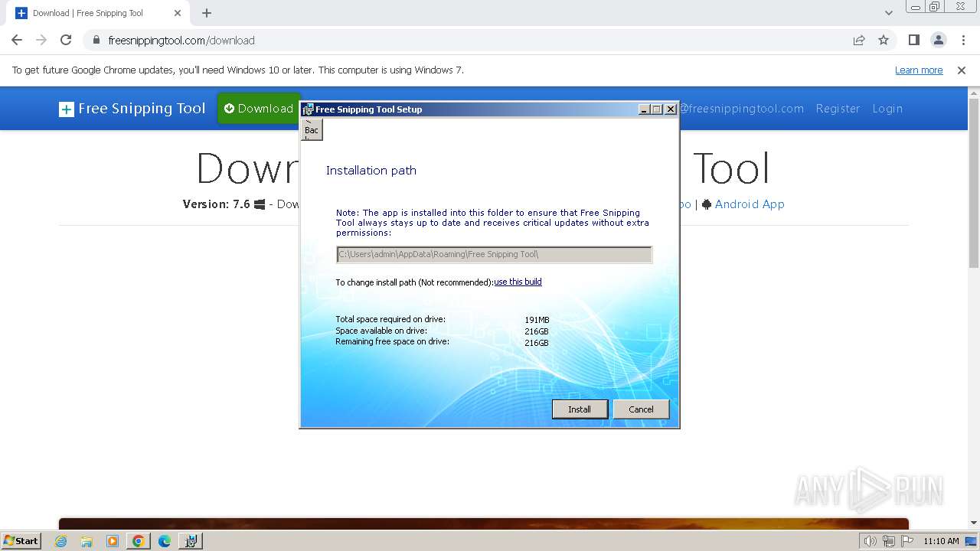Viewport: 980px width, 551px height.
Task: Go back in Chrome browser
Action: [x=17, y=40]
